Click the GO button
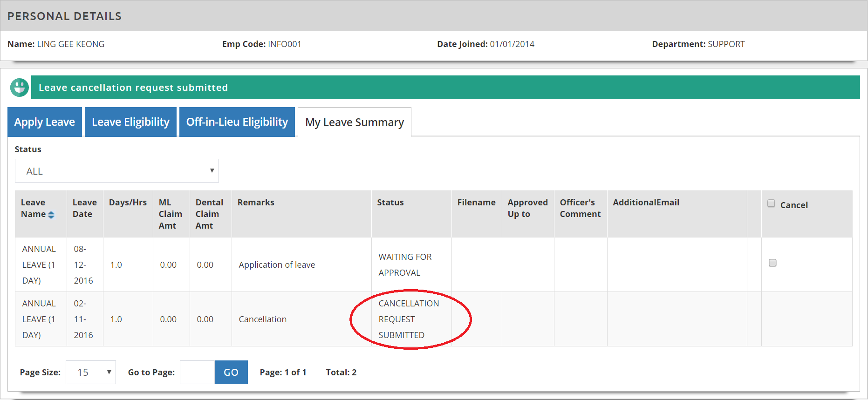868x400 pixels. [231, 372]
